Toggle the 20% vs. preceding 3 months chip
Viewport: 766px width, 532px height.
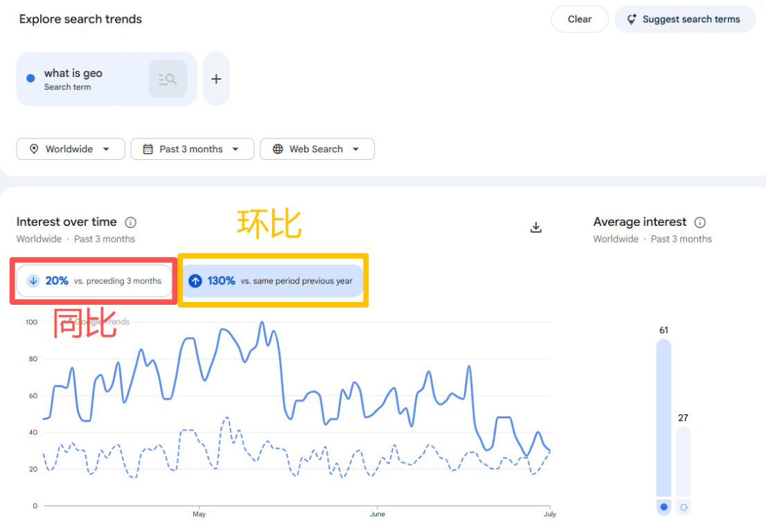[x=94, y=281]
